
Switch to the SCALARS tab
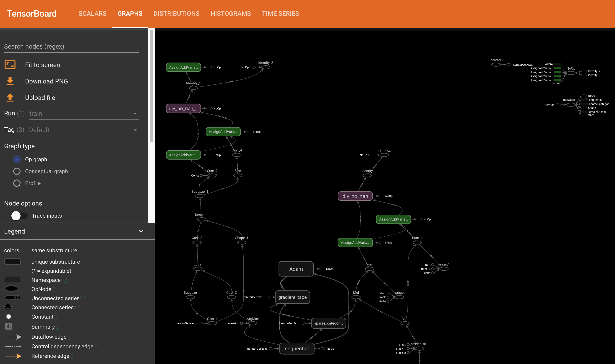click(92, 14)
